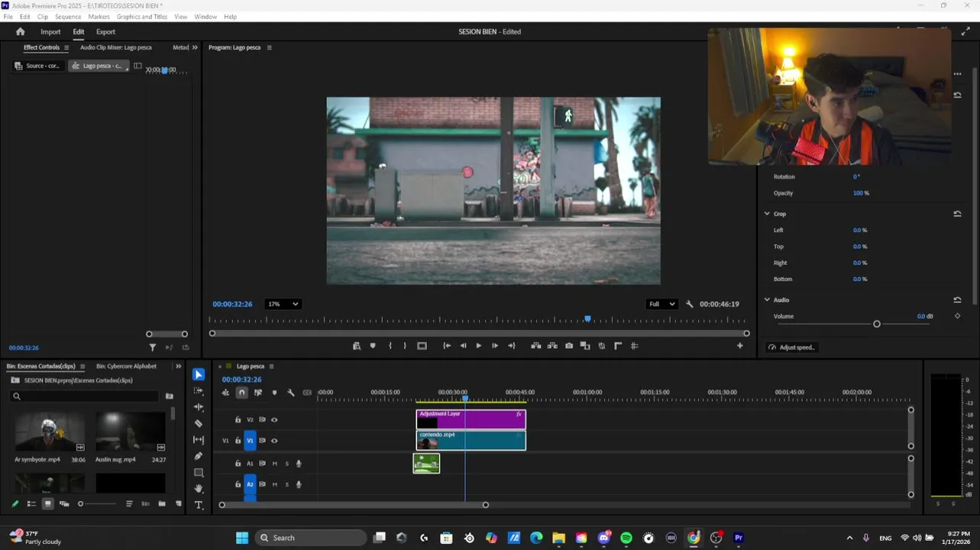Screen dimensions: 980x550
Task: Show more tabs in Effect Controls panel group
Action: [195, 47]
